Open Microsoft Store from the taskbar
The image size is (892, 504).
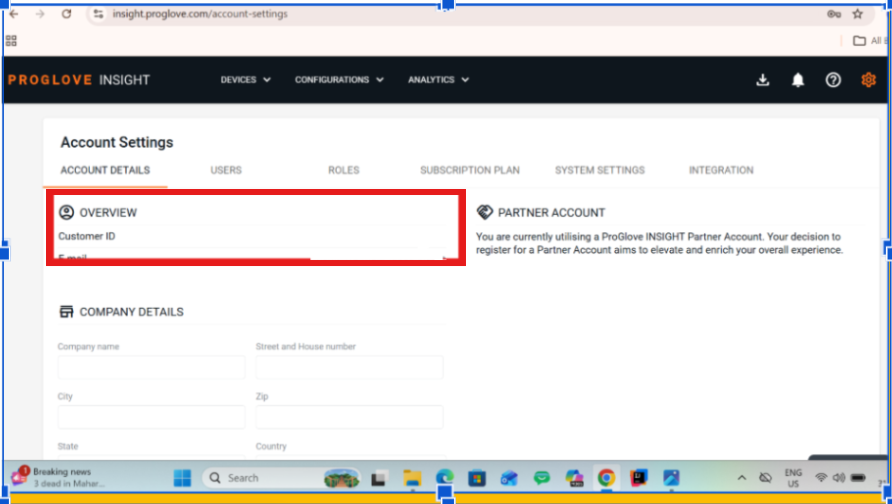tap(477, 478)
